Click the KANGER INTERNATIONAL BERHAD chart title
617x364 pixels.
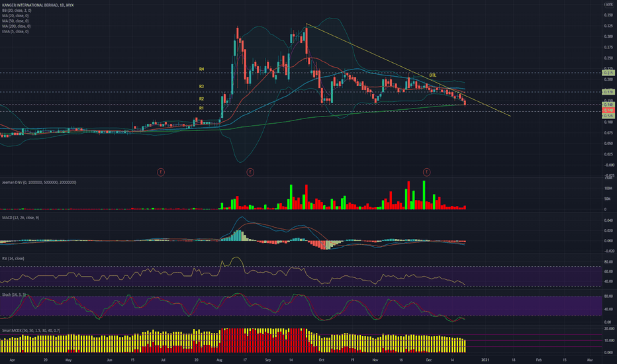38,5
